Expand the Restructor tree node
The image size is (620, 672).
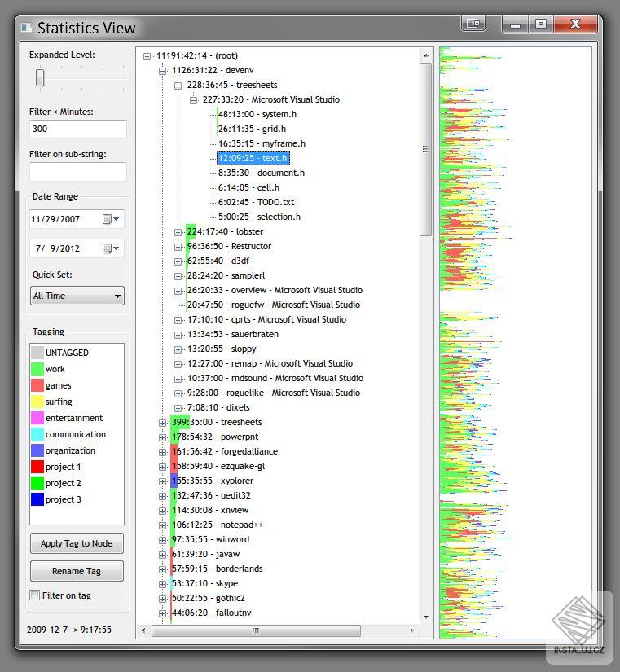point(178,247)
